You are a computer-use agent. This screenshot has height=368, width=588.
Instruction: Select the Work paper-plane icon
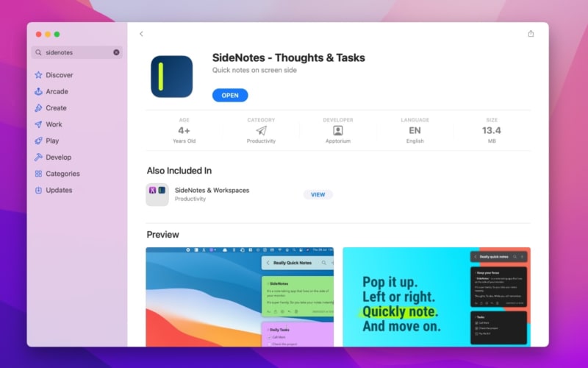(x=38, y=124)
